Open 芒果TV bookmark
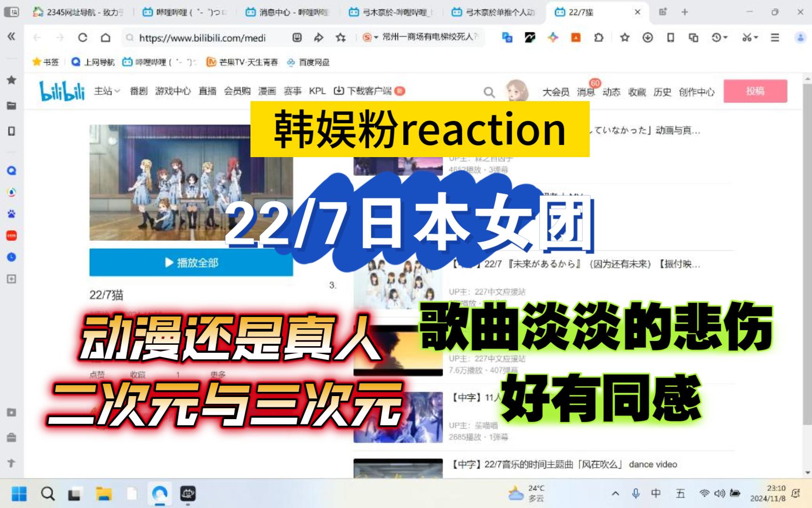 [242, 62]
